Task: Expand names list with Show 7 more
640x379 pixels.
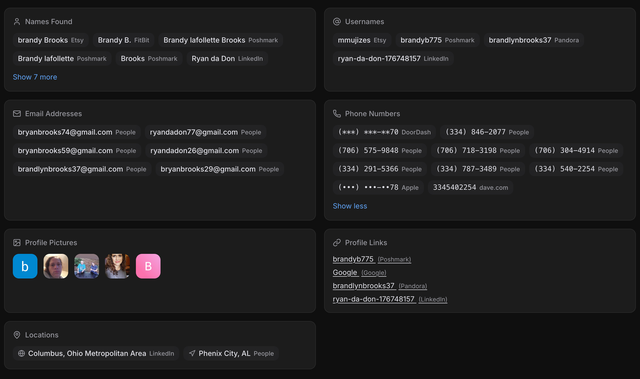Action: point(35,77)
